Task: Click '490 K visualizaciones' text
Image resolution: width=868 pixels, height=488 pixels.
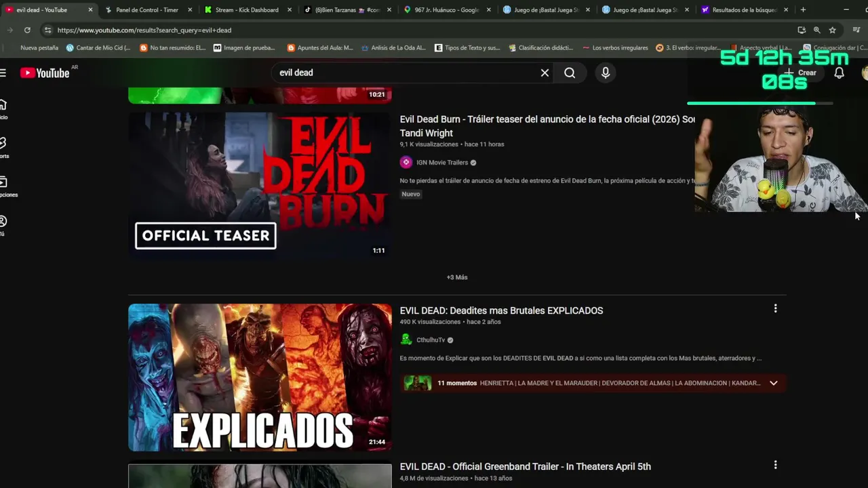Action: click(x=430, y=322)
